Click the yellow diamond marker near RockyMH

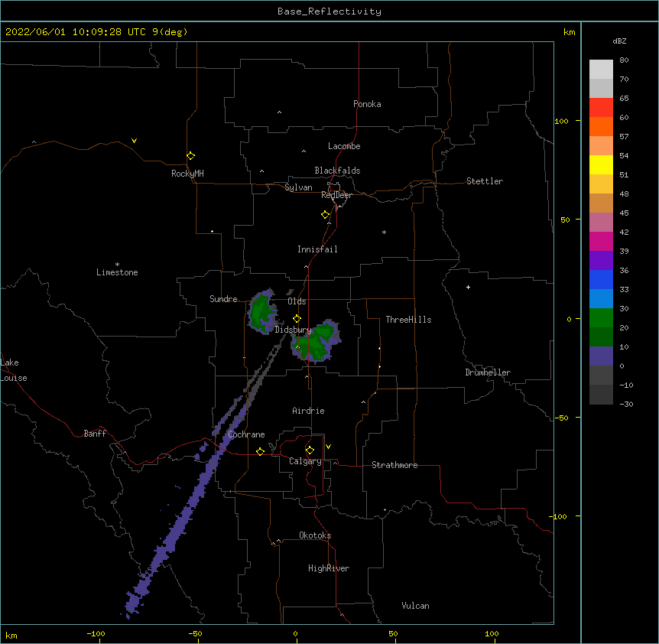click(190, 156)
